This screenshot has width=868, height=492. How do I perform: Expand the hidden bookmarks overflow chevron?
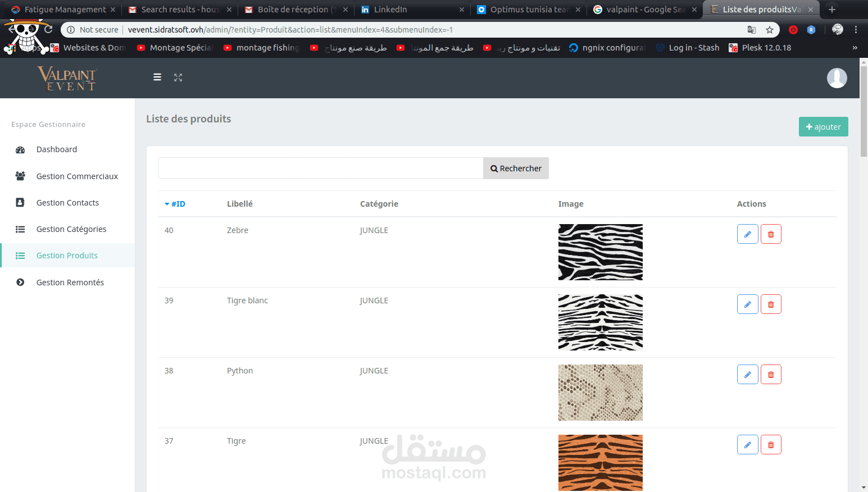855,48
